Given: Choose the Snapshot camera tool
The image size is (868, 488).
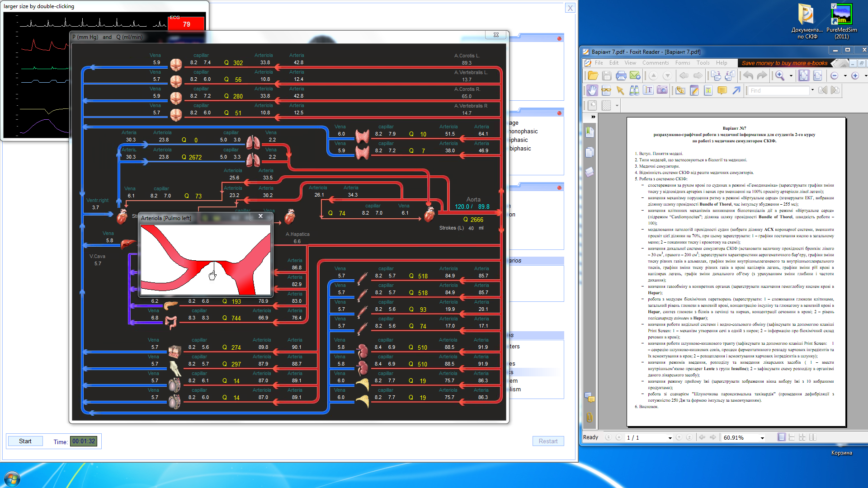Looking at the screenshot, I should point(662,90).
